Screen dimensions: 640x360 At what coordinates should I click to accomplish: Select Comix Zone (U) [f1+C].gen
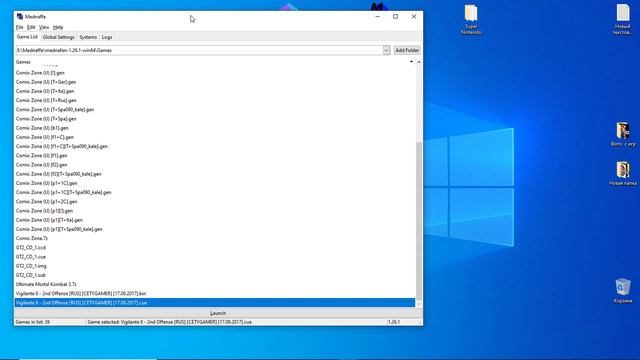point(215,137)
